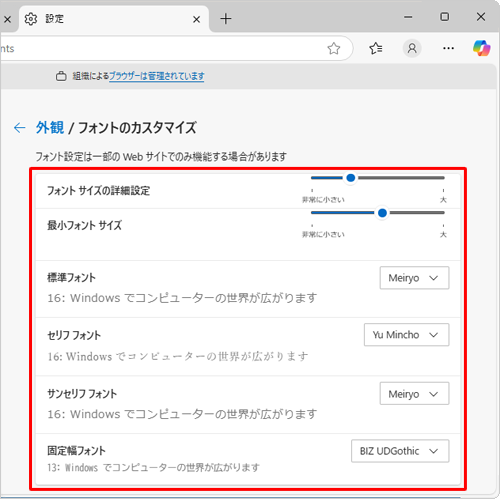Open the profile avatar icon
The image size is (500, 499).
(412, 49)
